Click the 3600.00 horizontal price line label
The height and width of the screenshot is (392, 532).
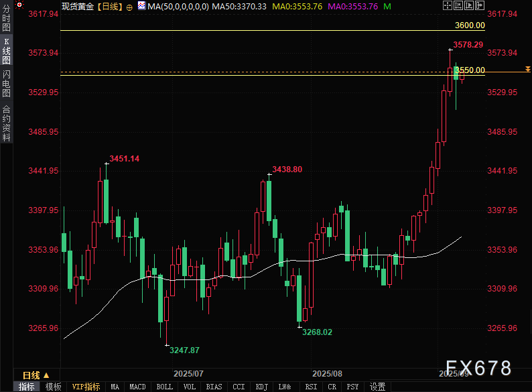(469, 25)
